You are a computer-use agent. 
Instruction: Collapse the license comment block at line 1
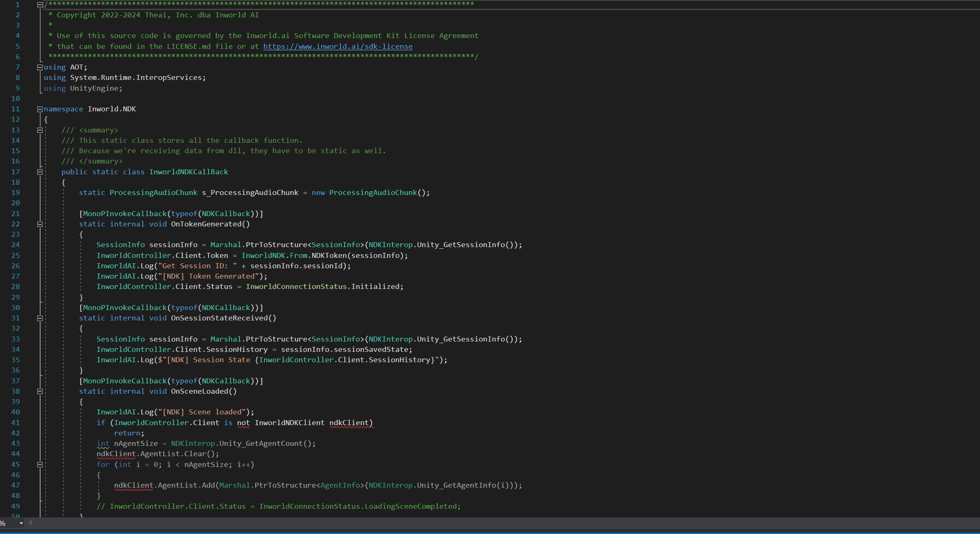click(x=40, y=5)
